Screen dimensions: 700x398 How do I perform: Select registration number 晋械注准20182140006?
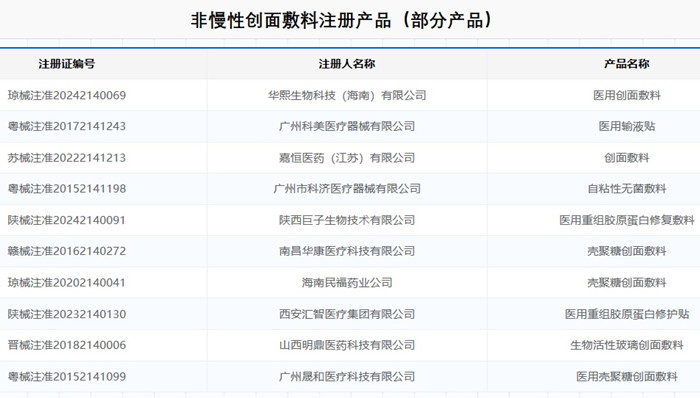pos(67,345)
